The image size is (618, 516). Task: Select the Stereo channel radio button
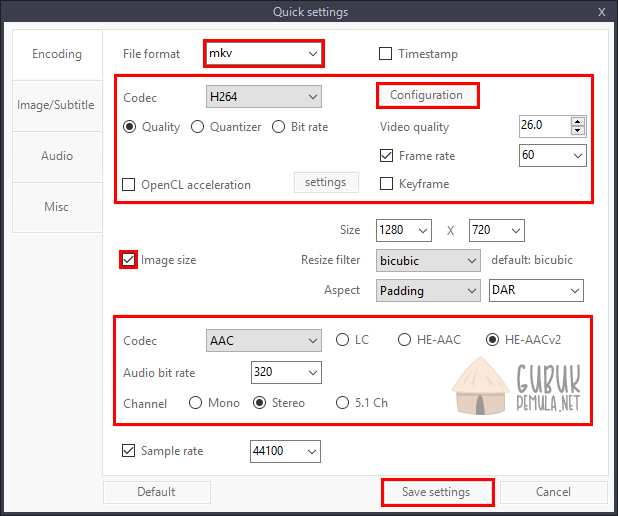coord(259,403)
